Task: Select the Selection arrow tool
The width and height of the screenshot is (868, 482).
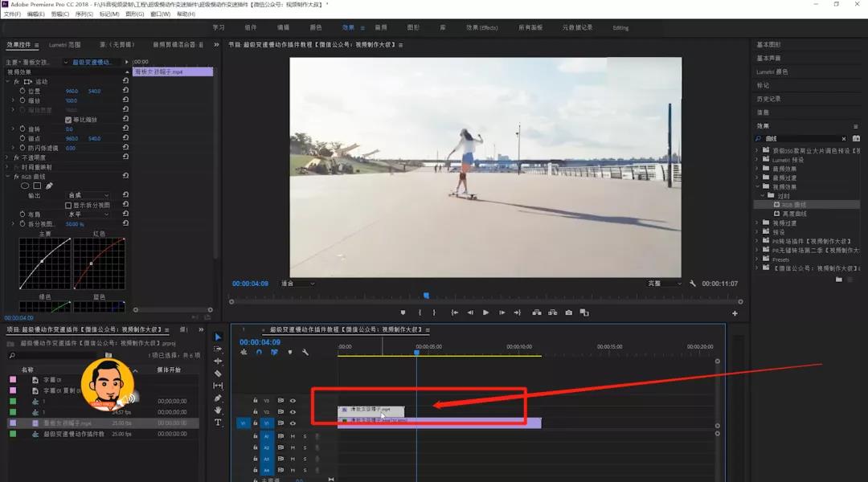Action: [218, 337]
